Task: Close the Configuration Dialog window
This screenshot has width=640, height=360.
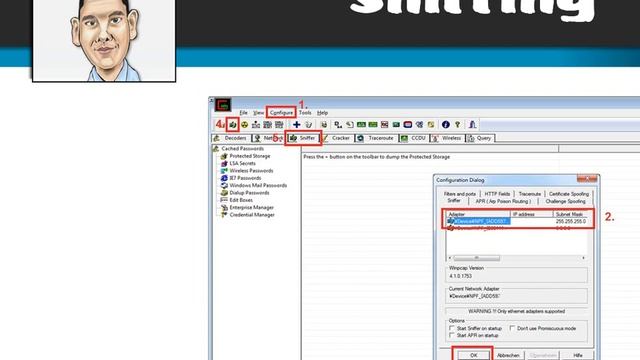Action: pos(587,179)
